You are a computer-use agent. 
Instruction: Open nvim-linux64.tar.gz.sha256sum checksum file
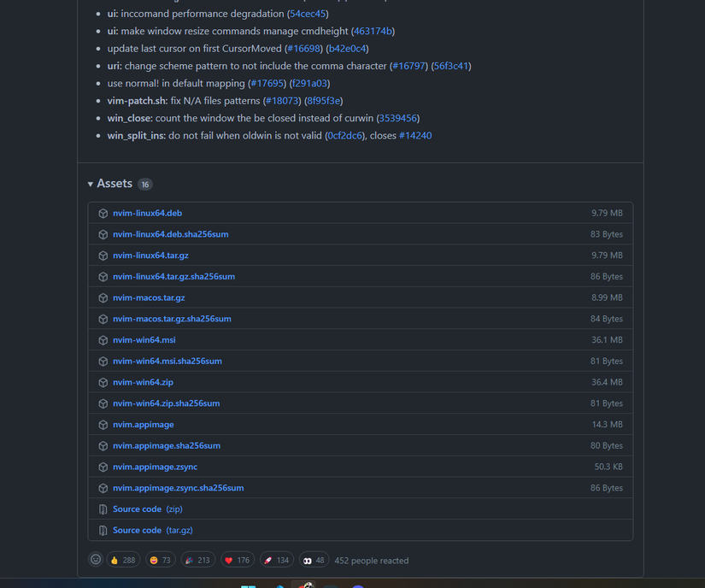point(173,276)
